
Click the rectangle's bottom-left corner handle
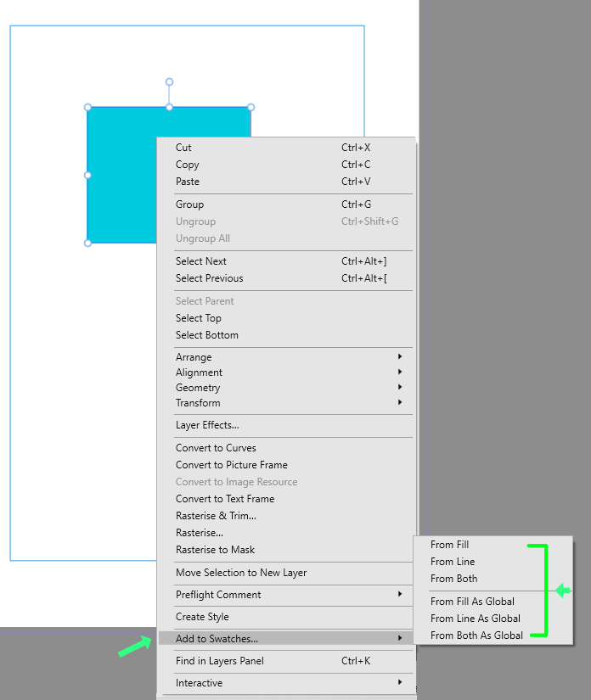click(x=88, y=243)
